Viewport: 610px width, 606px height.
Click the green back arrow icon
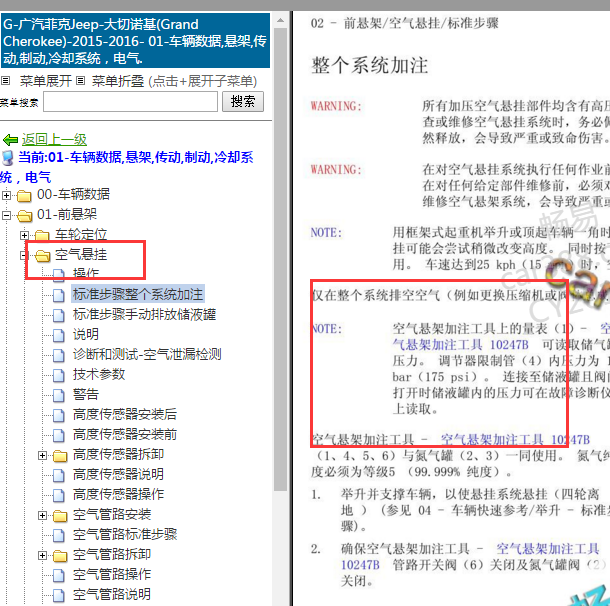pos(10,140)
